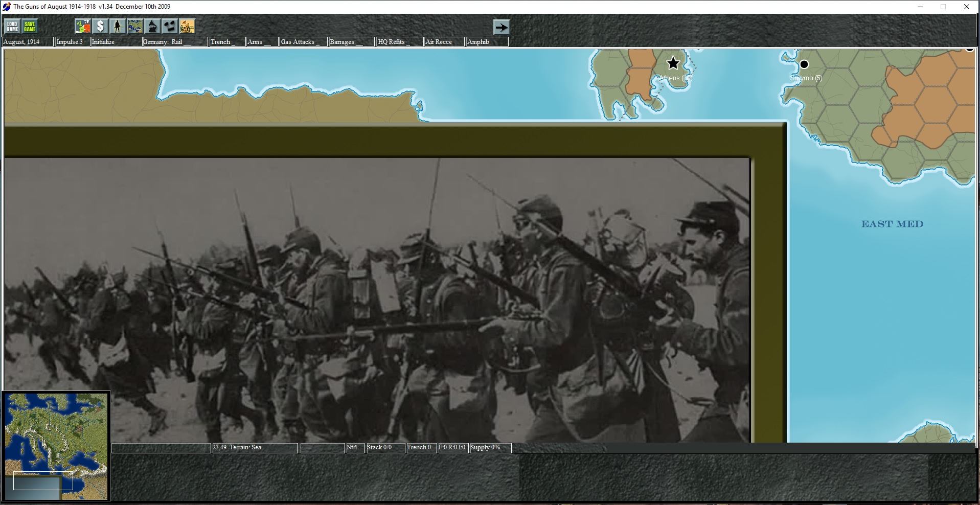Click the "Air Recce" status field
Viewport: 980px width, 505px height.
pyautogui.click(x=444, y=42)
